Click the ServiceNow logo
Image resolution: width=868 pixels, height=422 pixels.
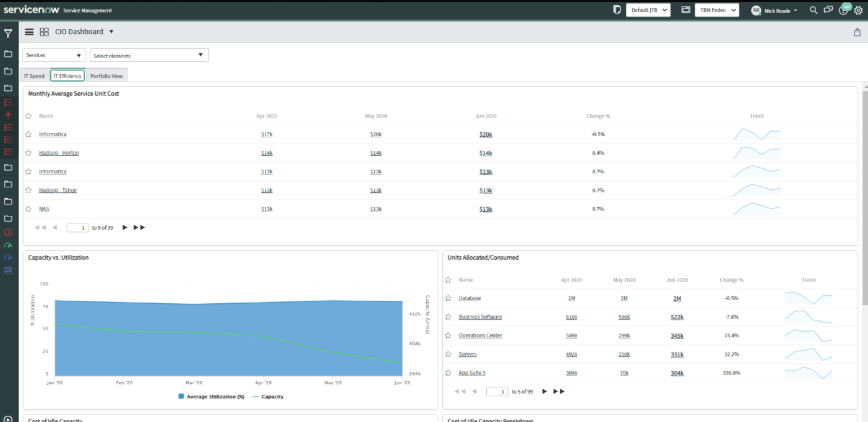32,10
